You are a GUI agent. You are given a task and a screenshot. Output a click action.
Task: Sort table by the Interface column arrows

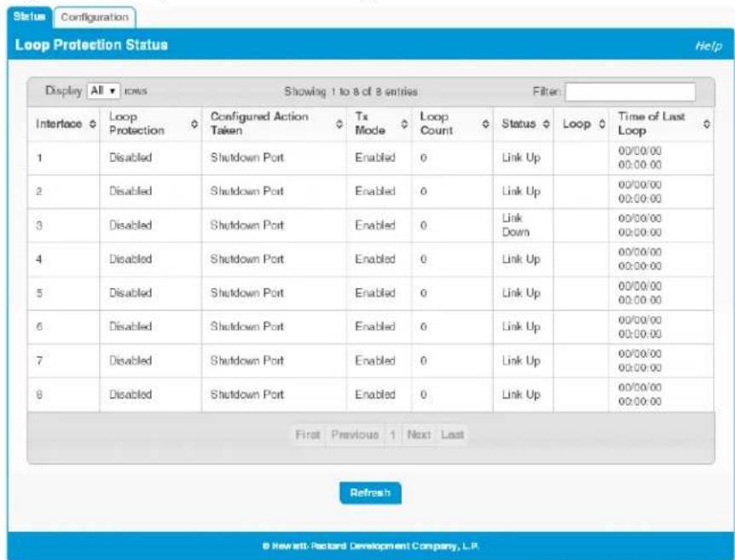[x=92, y=124]
